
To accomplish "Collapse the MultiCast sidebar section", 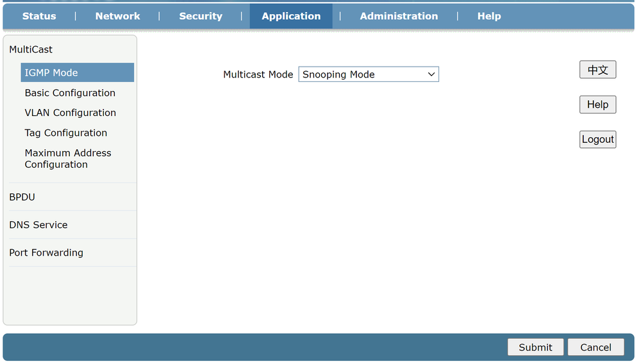I will click(x=31, y=49).
